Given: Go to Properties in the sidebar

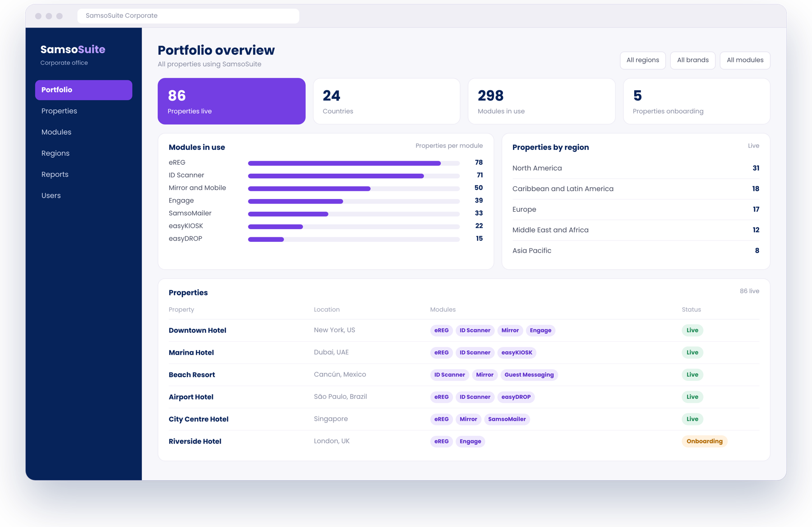Looking at the screenshot, I should (59, 111).
